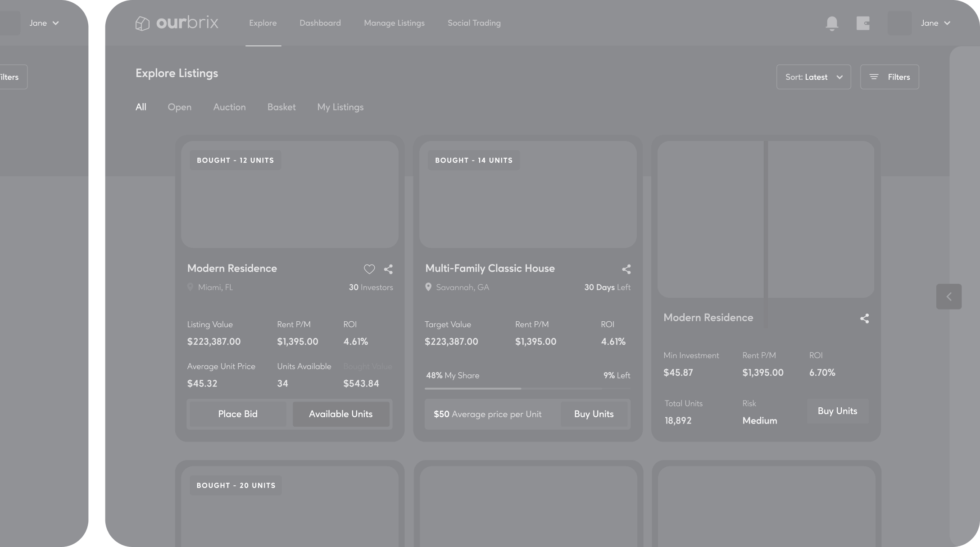Image resolution: width=980 pixels, height=547 pixels.
Task: Share the Multi-Family Classic House listing
Action: [626, 269]
